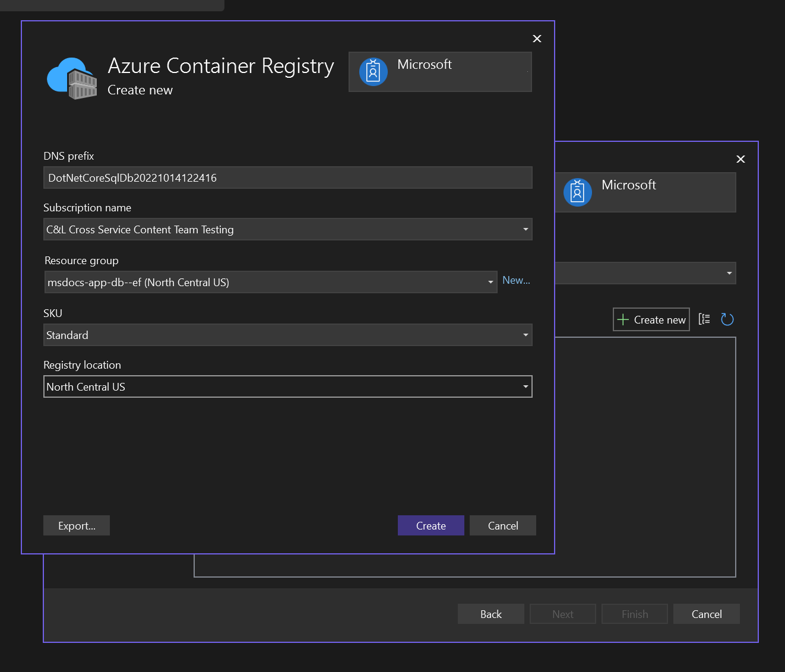785x672 pixels.
Task: Click the green plus Create new button
Action: pos(651,319)
